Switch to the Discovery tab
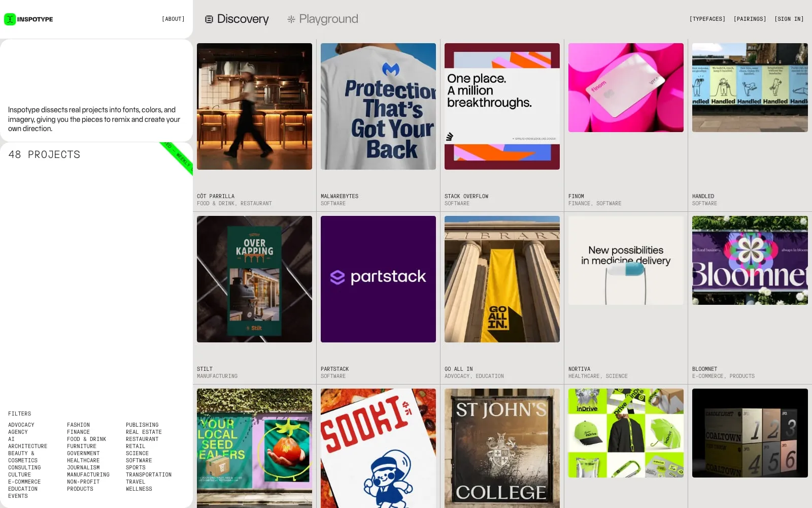Image resolution: width=812 pixels, height=508 pixels. click(x=237, y=19)
